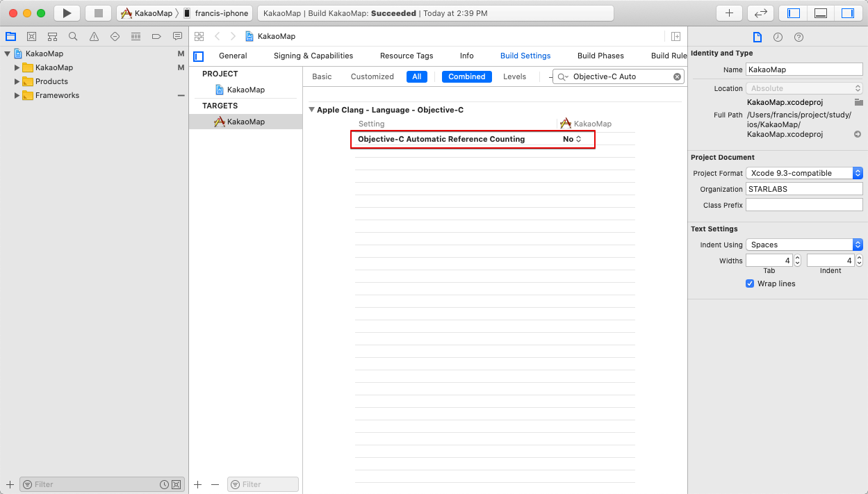Viewport: 868px width, 494px height.
Task: Open the Breakpoint navigator
Action: click(156, 37)
